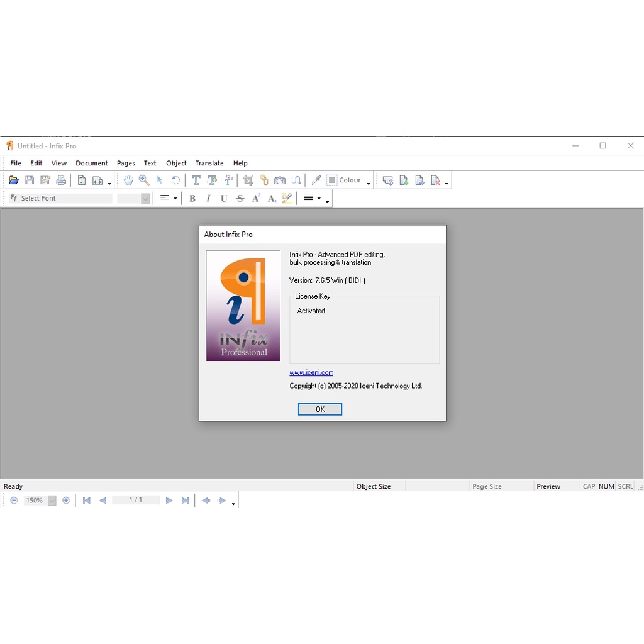Select the Eyedropper tool
644x644 pixels.
[316, 180]
